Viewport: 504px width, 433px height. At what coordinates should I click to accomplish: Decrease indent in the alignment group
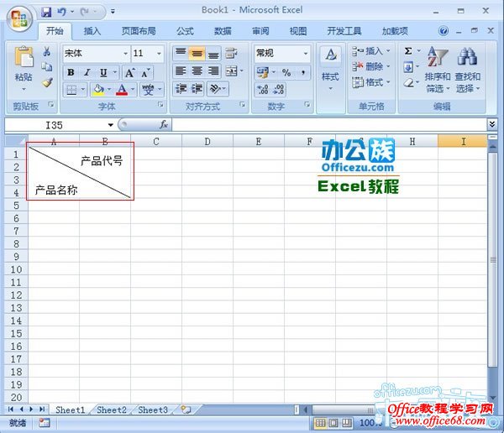[x=181, y=89]
